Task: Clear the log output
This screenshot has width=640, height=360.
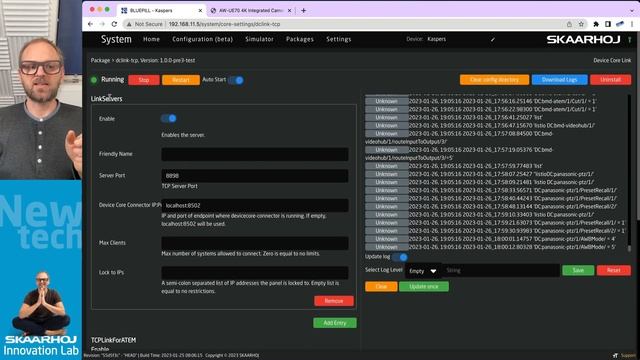Action: point(381,287)
